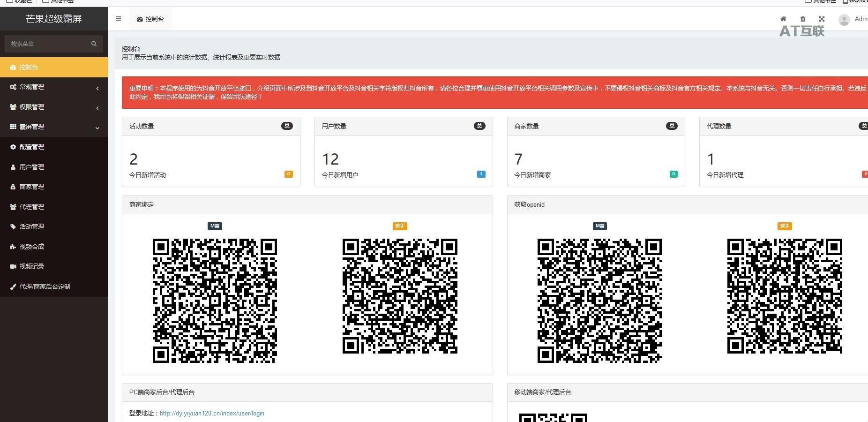Image resolution: width=868 pixels, height=422 pixels.
Task: Open 视频记录 in the sidebar
Action: click(54, 266)
